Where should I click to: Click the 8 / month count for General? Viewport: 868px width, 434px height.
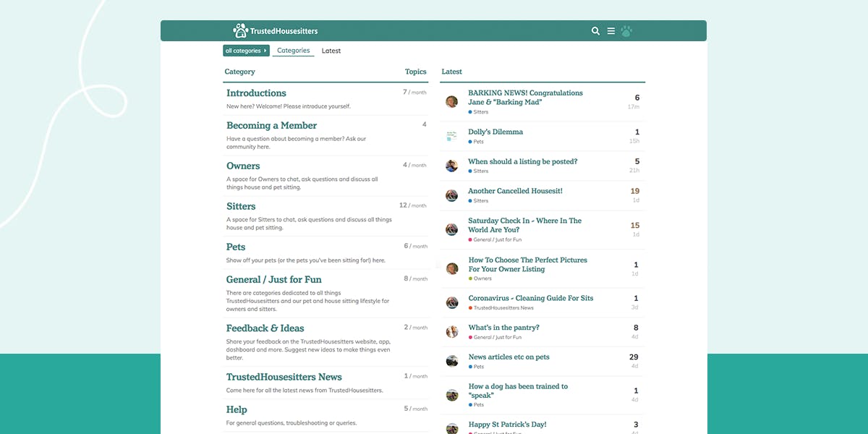click(x=415, y=278)
